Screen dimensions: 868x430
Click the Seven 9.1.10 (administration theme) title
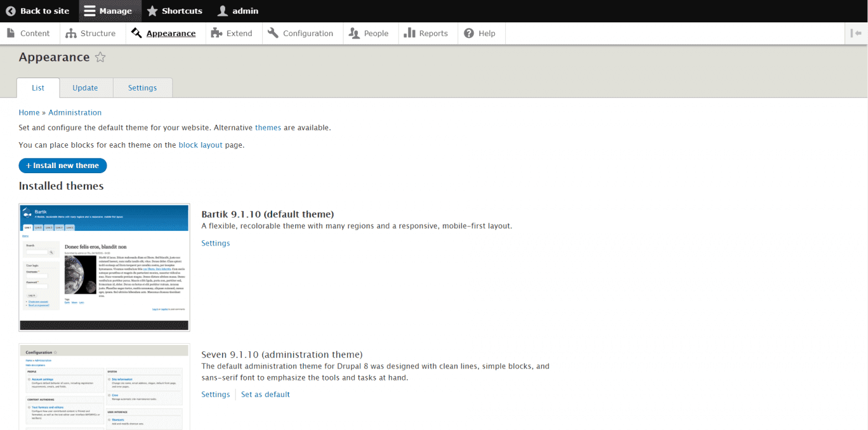[x=282, y=354]
